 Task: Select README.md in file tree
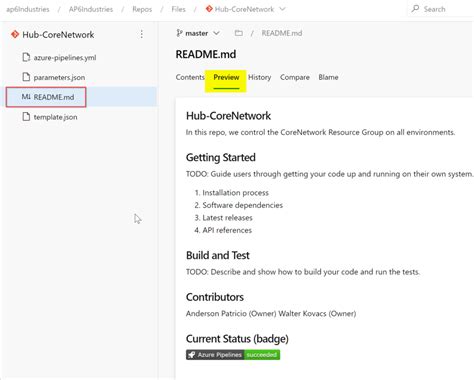pos(54,97)
